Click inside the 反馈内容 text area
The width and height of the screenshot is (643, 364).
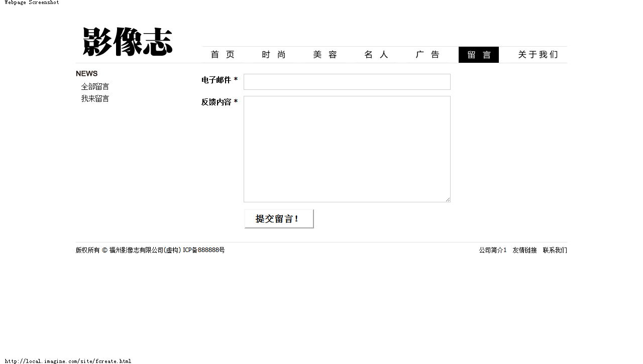coord(347,149)
